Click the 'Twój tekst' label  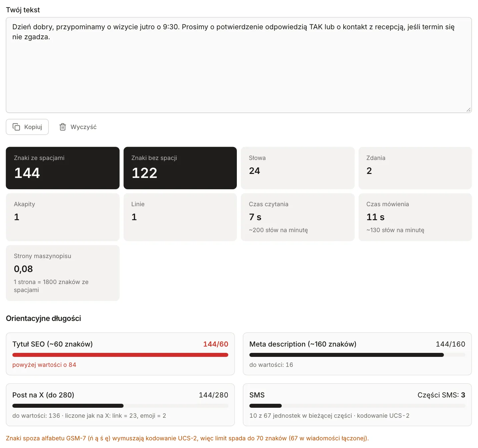pos(23,10)
